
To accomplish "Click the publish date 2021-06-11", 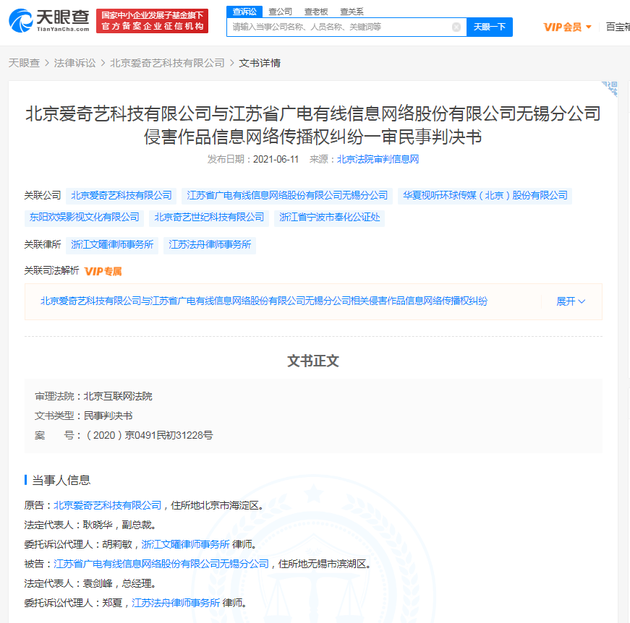I will tap(276, 159).
